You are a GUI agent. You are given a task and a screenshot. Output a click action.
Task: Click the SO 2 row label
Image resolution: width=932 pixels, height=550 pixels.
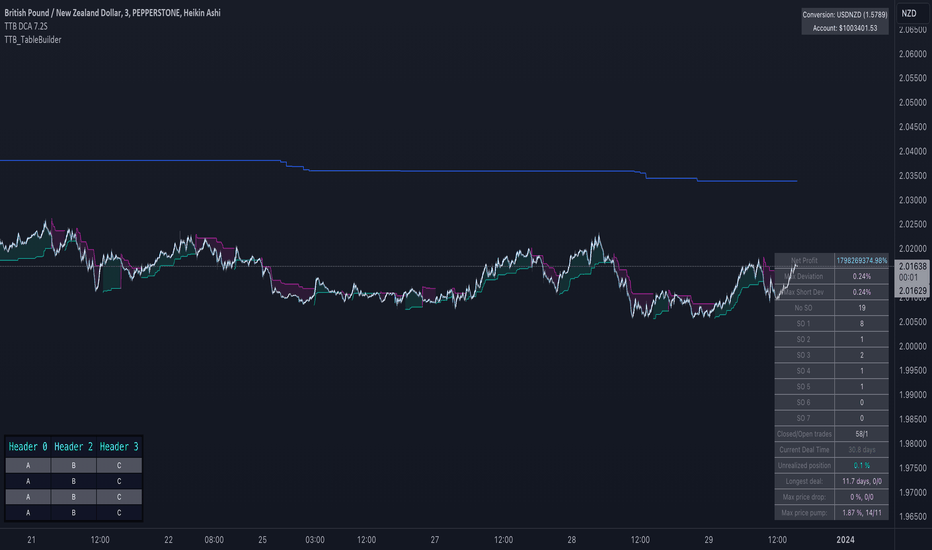coord(804,340)
